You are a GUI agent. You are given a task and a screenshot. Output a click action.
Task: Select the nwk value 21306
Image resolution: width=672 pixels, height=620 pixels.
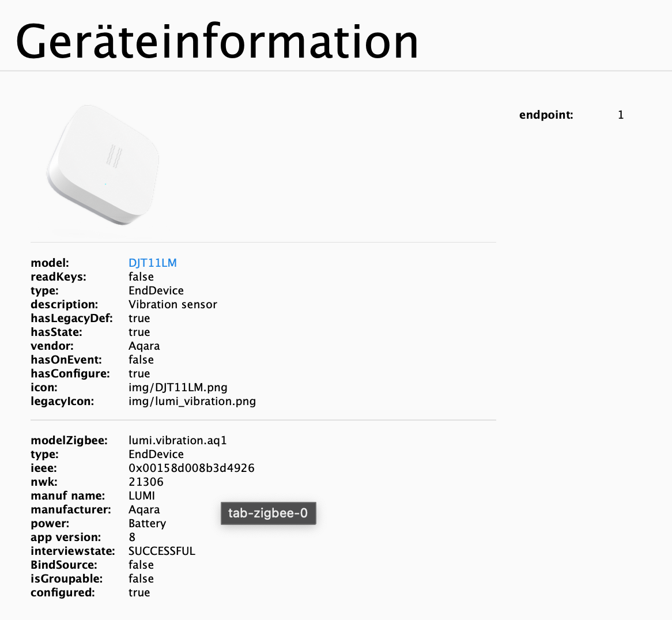pos(146,482)
